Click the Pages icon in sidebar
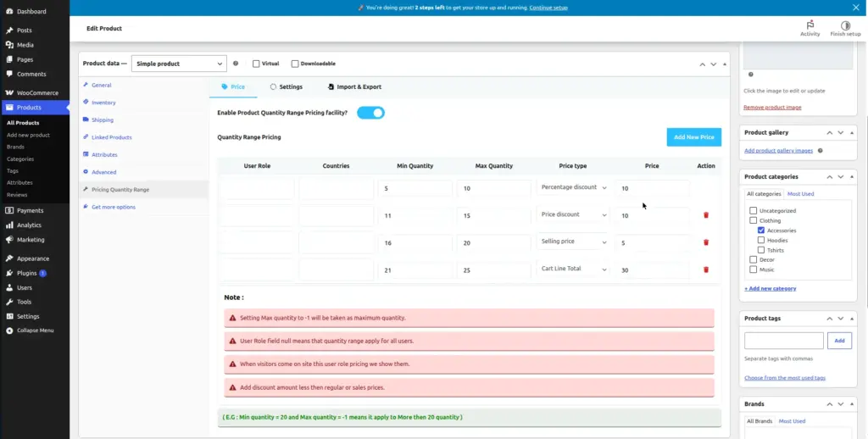Viewport: 868px width, 439px height. pyautogui.click(x=9, y=59)
